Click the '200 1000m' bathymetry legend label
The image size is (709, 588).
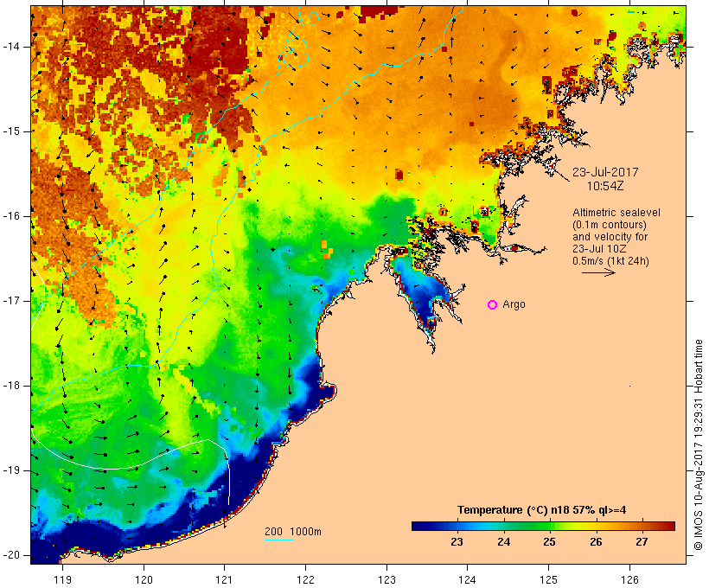(293, 532)
